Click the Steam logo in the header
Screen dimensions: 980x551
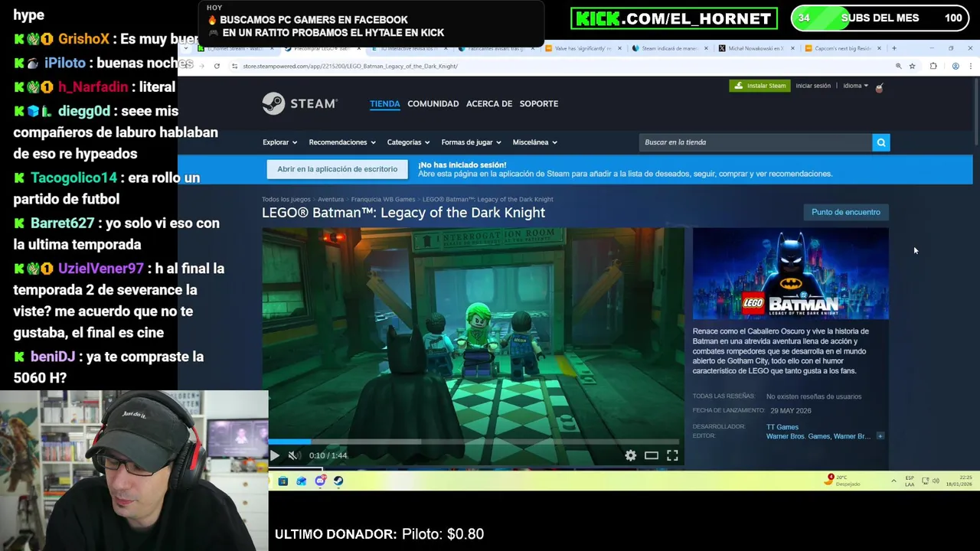point(299,103)
